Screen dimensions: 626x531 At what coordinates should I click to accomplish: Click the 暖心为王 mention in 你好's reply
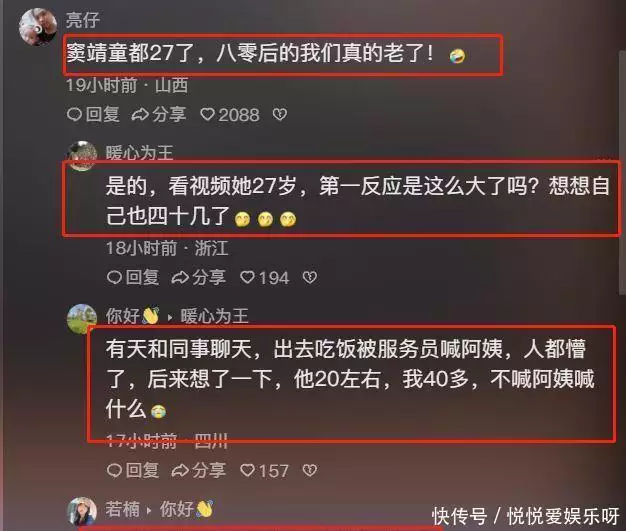(215, 316)
